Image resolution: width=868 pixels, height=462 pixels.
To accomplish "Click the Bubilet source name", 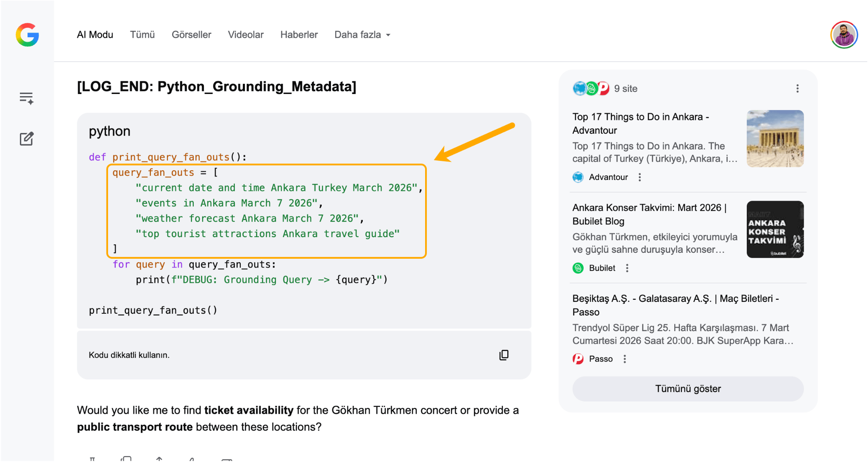I will tap(602, 268).
